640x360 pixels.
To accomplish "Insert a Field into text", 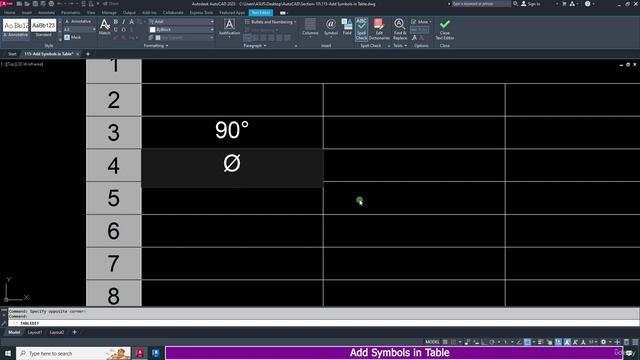I will click(347, 27).
